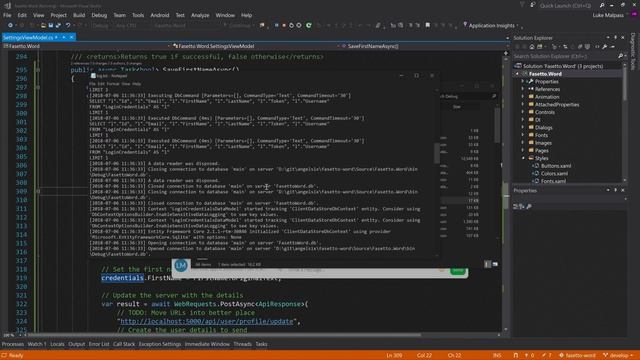Click the develop branch in status bar

tap(618, 355)
